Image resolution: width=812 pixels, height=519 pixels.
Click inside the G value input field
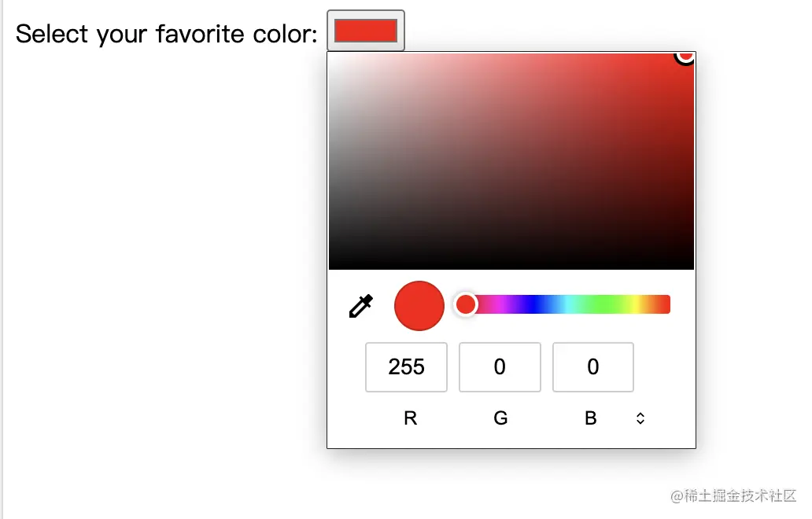pyautogui.click(x=500, y=367)
